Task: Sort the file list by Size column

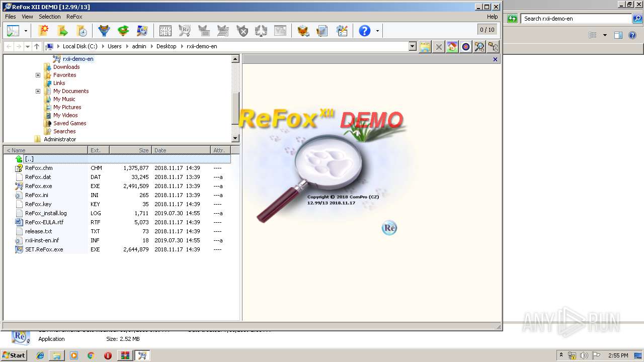Action: [x=130, y=150]
